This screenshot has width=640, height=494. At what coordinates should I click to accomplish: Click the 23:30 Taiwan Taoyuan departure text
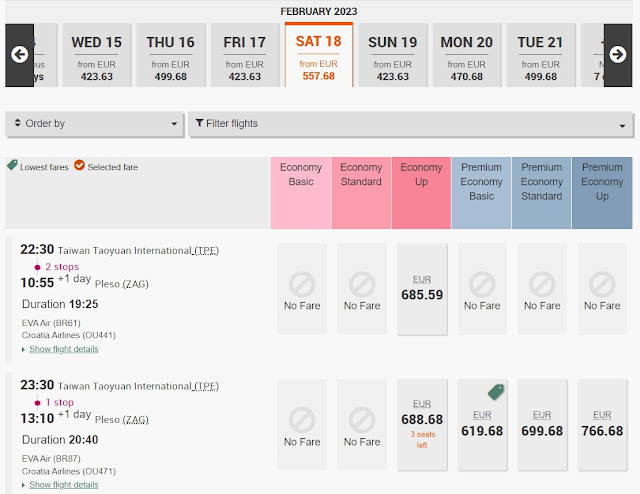[120, 385]
